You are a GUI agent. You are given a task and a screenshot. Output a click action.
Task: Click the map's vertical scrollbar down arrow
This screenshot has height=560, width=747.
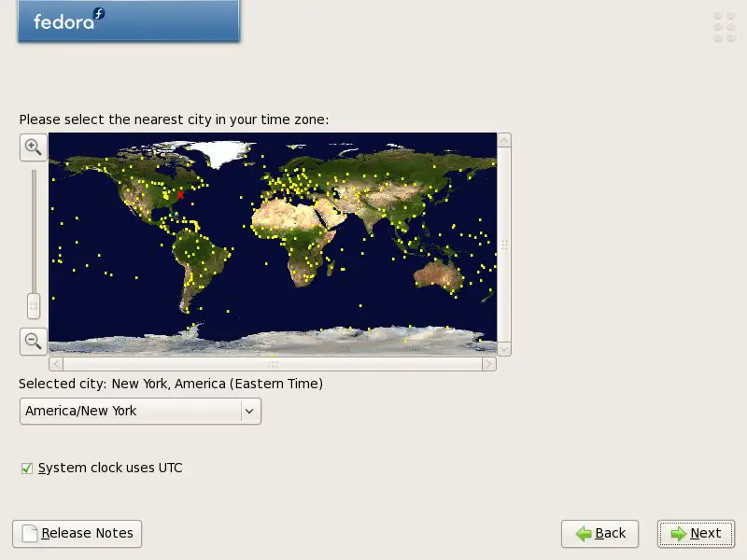(x=504, y=349)
